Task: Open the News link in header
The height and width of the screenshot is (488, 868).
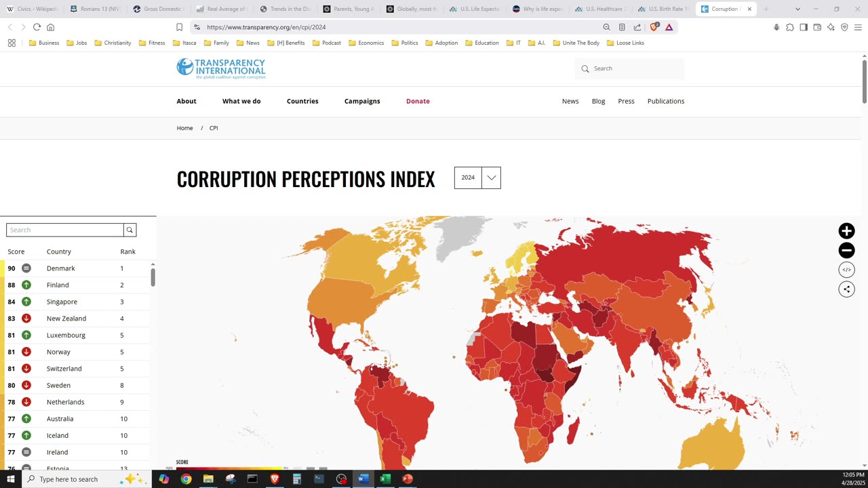Action: 570,101
